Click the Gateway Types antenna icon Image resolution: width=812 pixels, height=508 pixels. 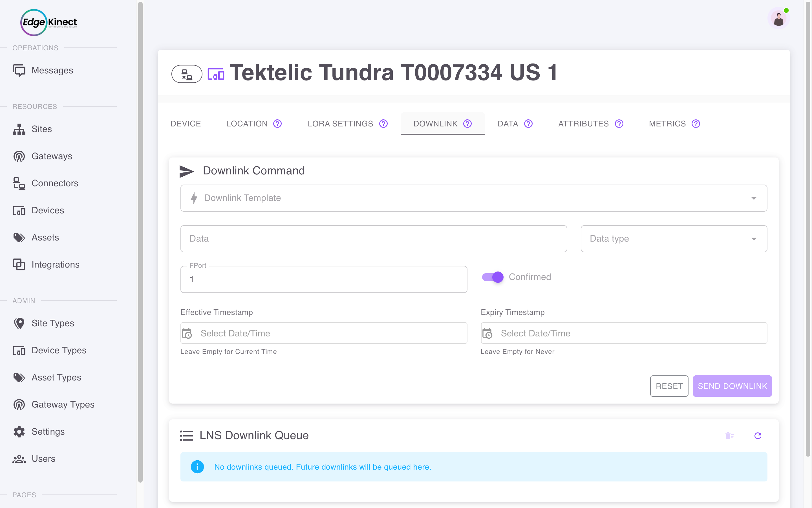pyautogui.click(x=19, y=404)
